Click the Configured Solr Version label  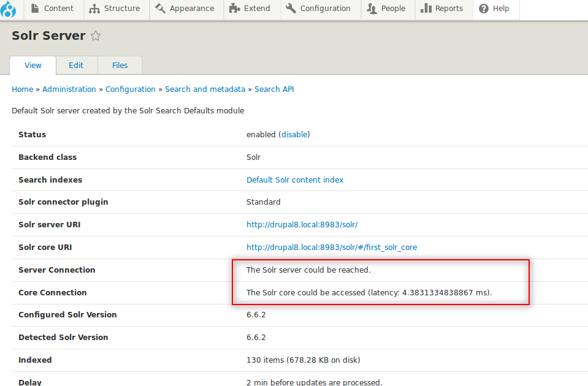67,315
